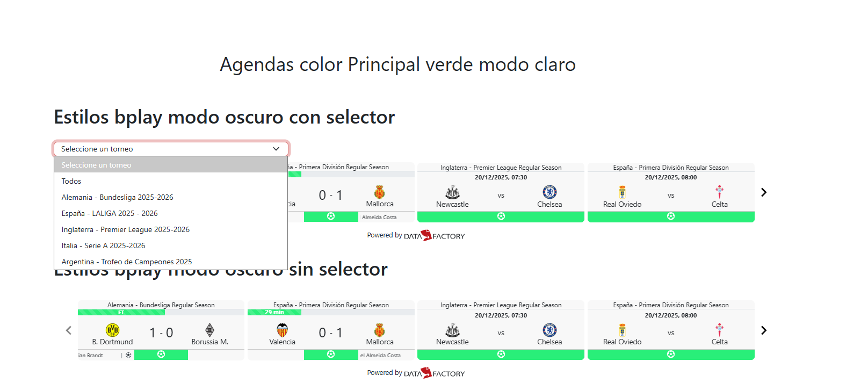Click Valencia crest in the lower carousel
The height and width of the screenshot is (383, 868).
(x=282, y=330)
